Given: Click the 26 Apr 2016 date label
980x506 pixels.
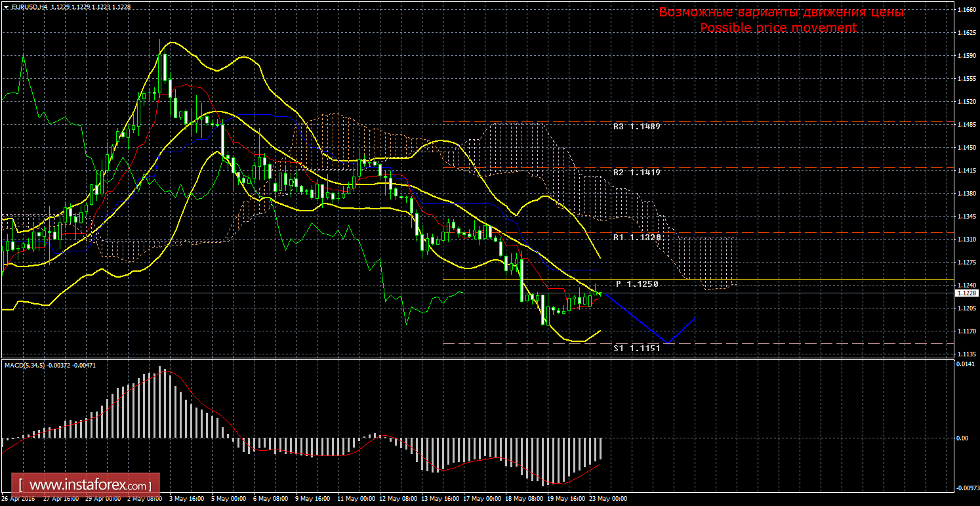Looking at the screenshot, I should tap(20, 499).
